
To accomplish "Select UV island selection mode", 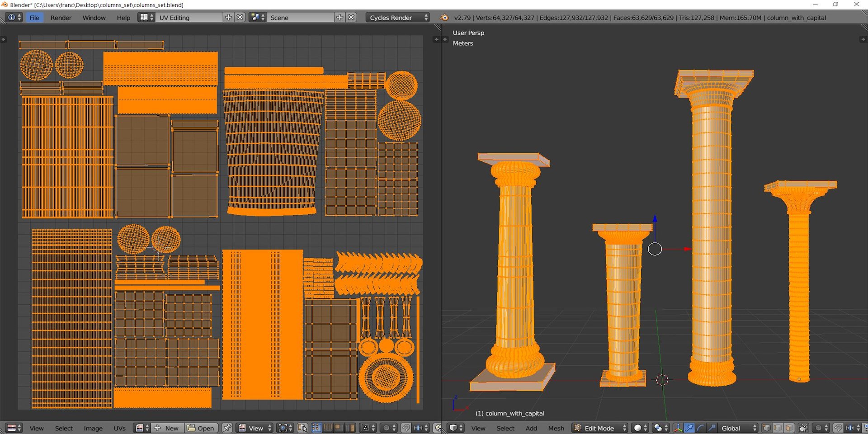I will pyautogui.click(x=350, y=428).
